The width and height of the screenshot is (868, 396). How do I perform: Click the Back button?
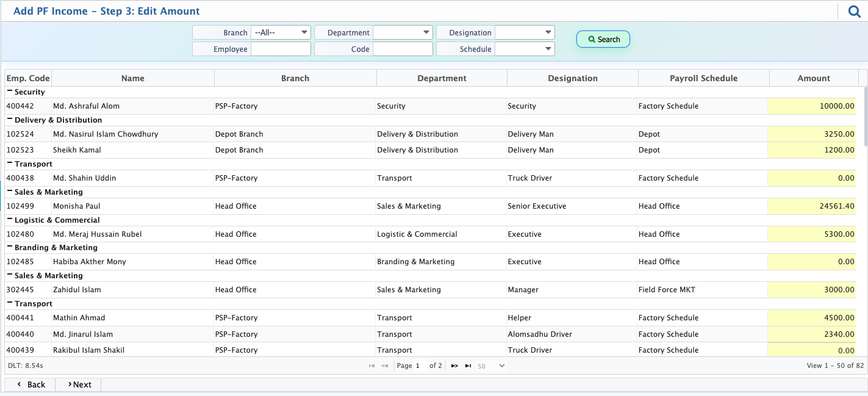click(30, 384)
